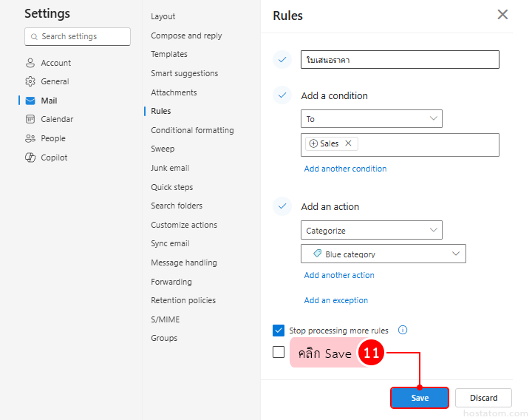This screenshot has width=532, height=420.
Task: Open Message handling settings
Action: click(183, 262)
